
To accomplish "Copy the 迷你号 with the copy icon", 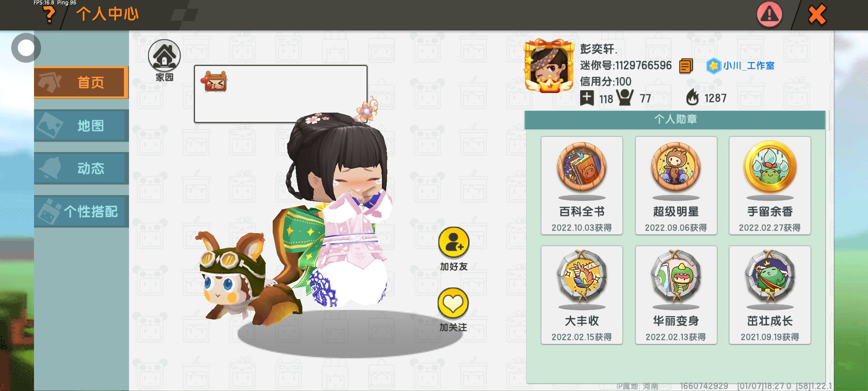I will pyautogui.click(x=686, y=66).
